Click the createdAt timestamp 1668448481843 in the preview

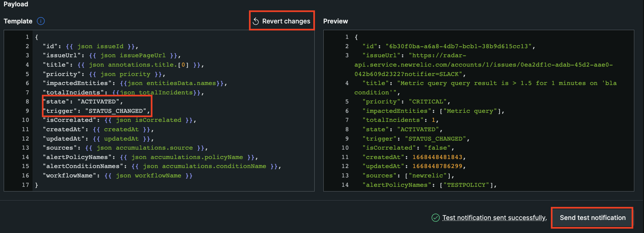coord(437,157)
